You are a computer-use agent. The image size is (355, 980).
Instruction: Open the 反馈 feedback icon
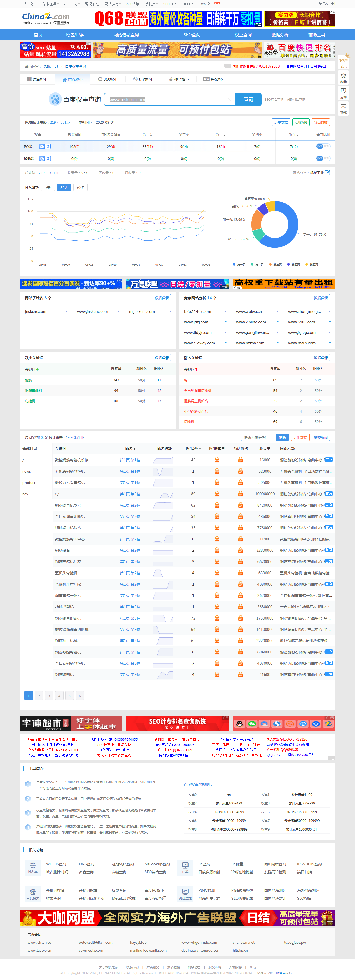click(x=343, y=93)
